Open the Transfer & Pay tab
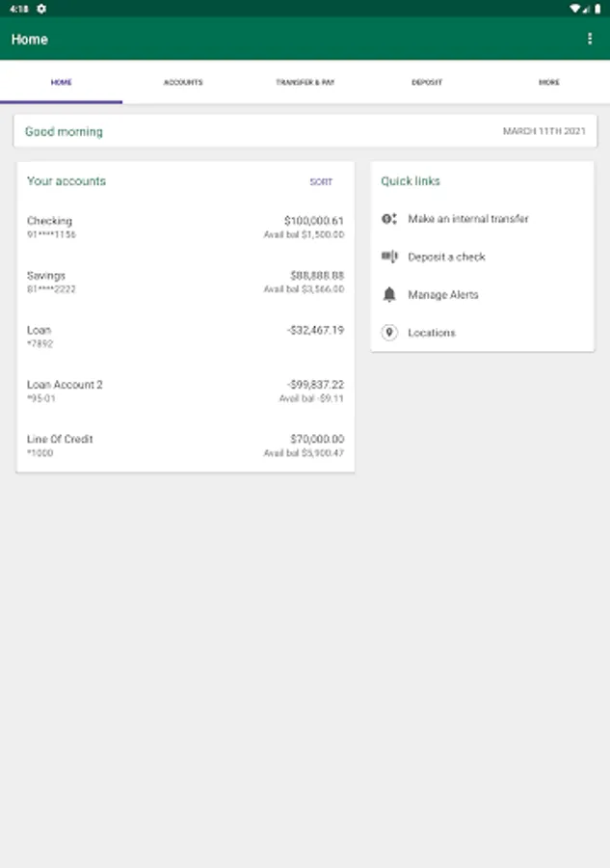 305,83
